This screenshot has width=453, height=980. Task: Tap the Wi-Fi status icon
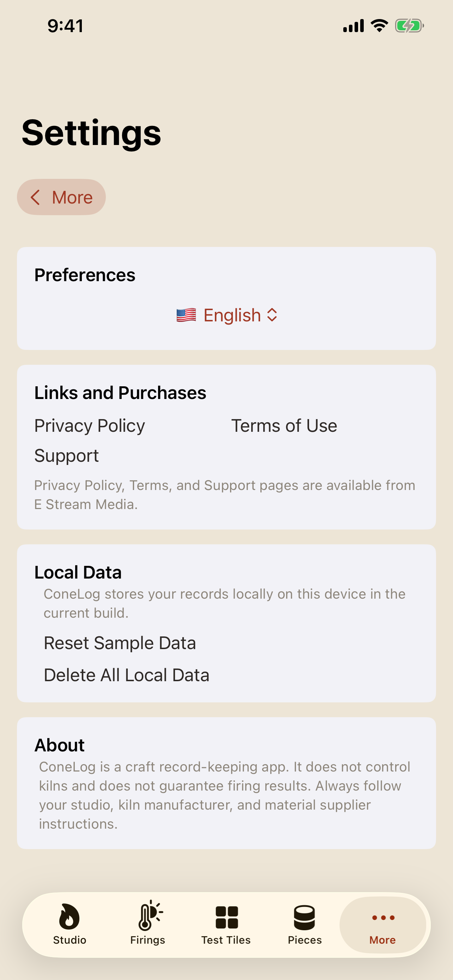coord(379,26)
